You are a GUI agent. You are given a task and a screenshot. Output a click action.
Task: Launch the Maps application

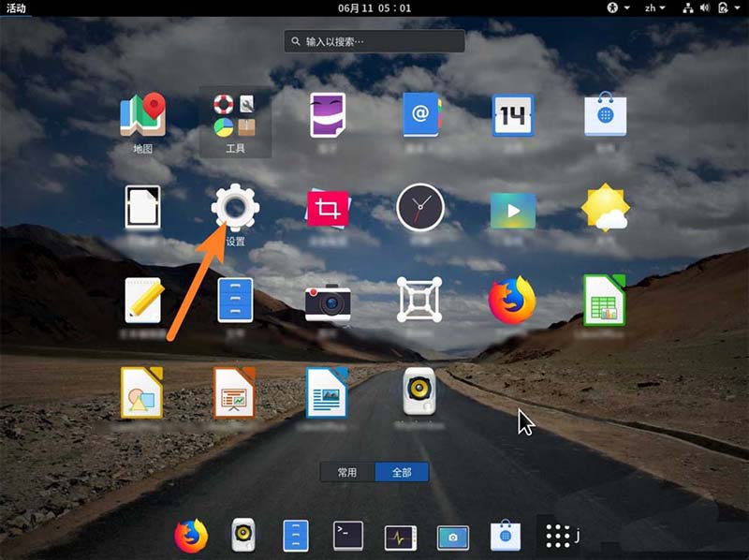pos(142,117)
